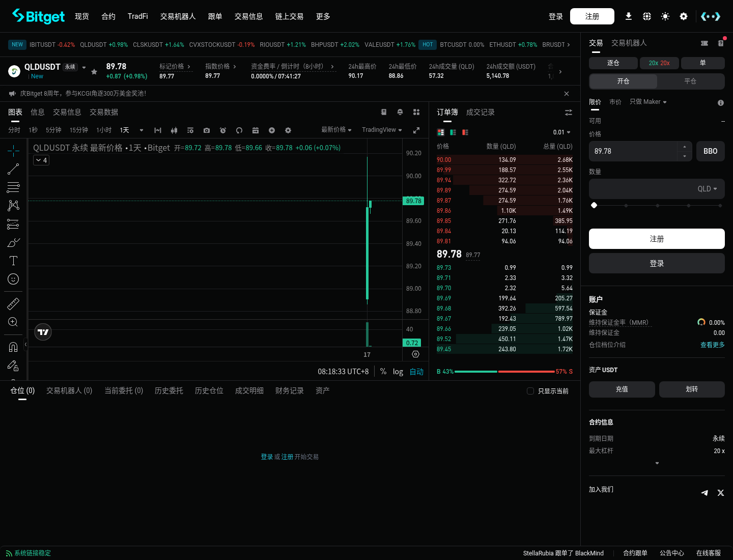Collapse the indicator legend showing 4
733x560 pixels.
(x=42, y=160)
